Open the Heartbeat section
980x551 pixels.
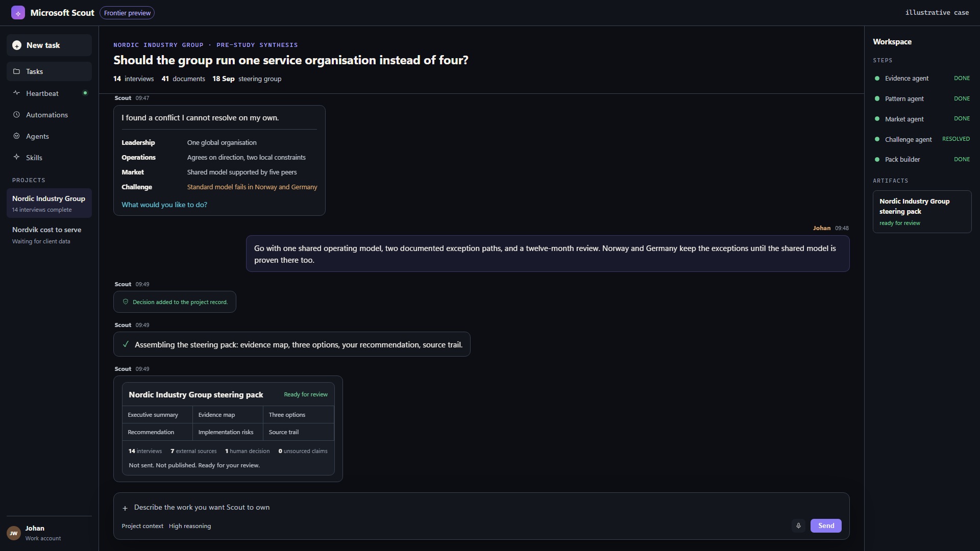pyautogui.click(x=49, y=93)
